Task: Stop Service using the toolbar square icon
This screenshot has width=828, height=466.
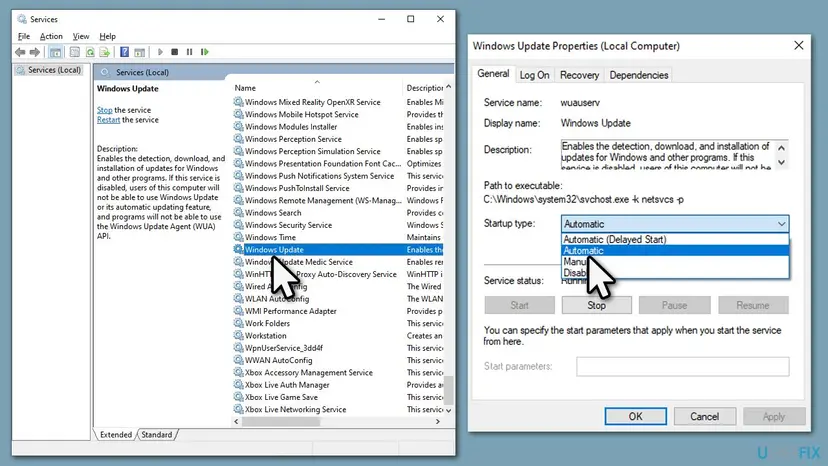Action: [175, 52]
